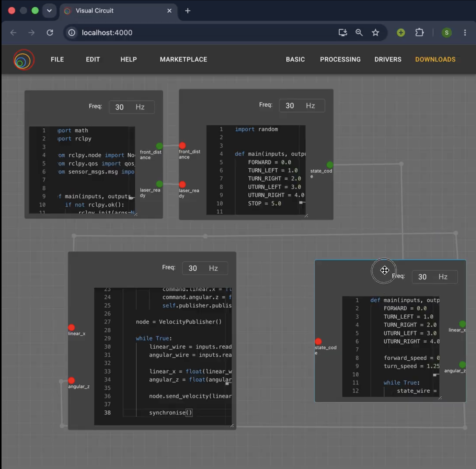Open the Chrome profile S avatar
Image resolution: width=476 pixels, height=469 pixels.
pyautogui.click(x=446, y=33)
